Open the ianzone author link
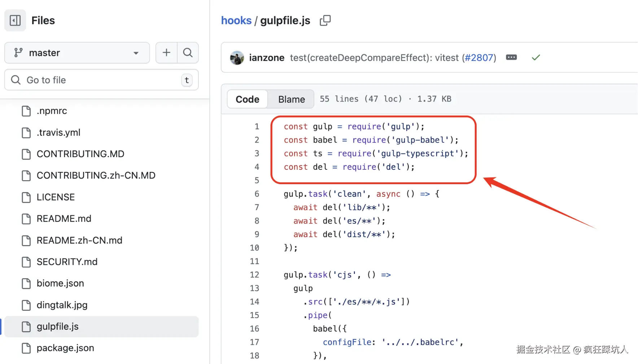This screenshot has width=638, height=364. tap(267, 58)
